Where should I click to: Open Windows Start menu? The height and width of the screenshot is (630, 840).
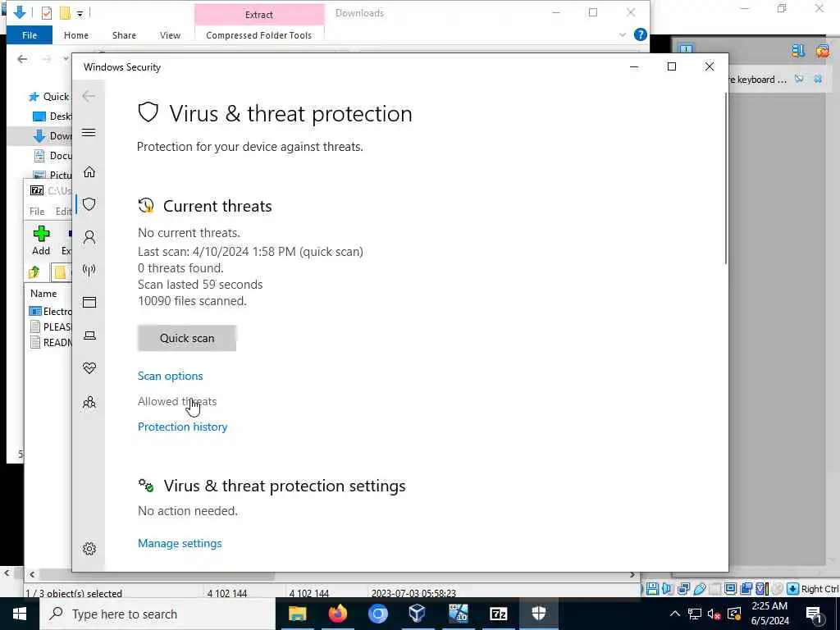pos(20,614)
